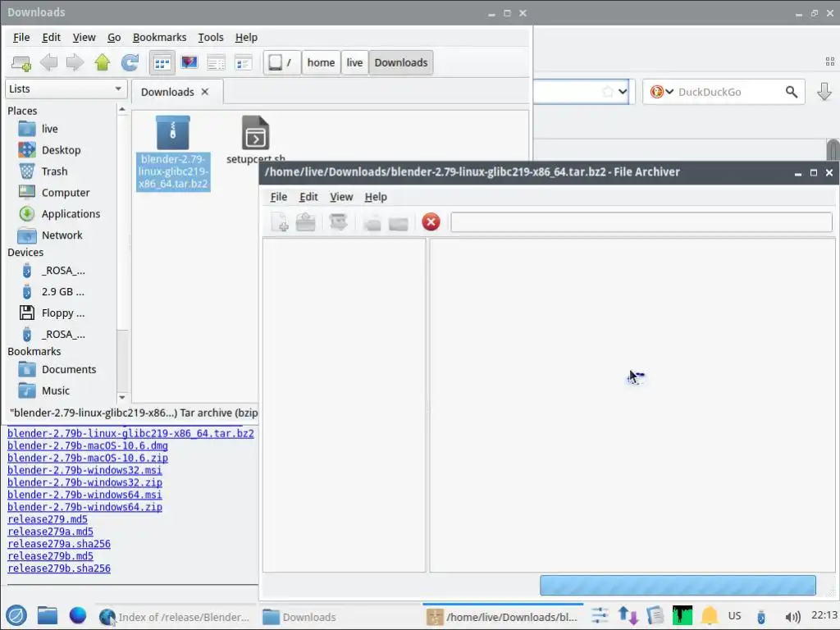Click the 'live' path button
Viewport: 840px width, 630px height.
(x=354, y=62)
